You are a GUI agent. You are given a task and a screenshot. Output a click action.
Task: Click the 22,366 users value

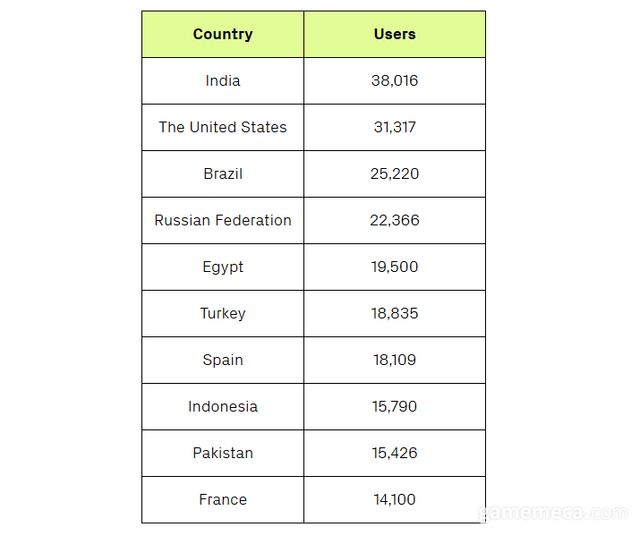(x=394, y=220)
